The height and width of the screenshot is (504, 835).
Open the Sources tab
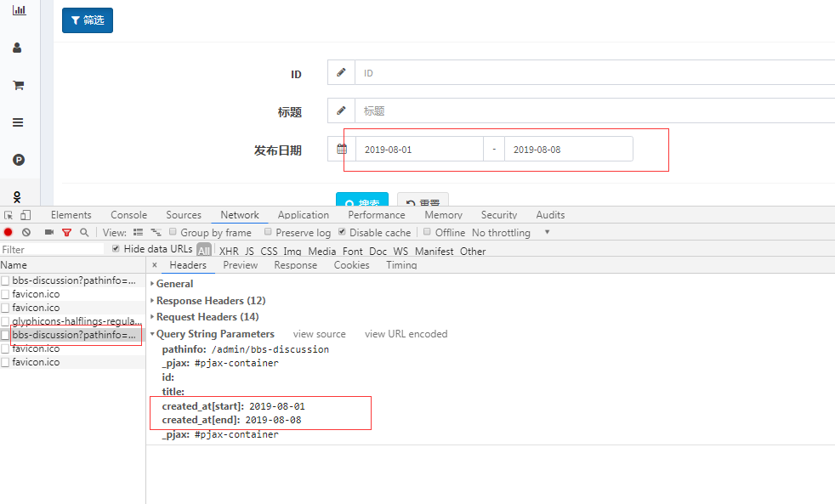point(184,215)
